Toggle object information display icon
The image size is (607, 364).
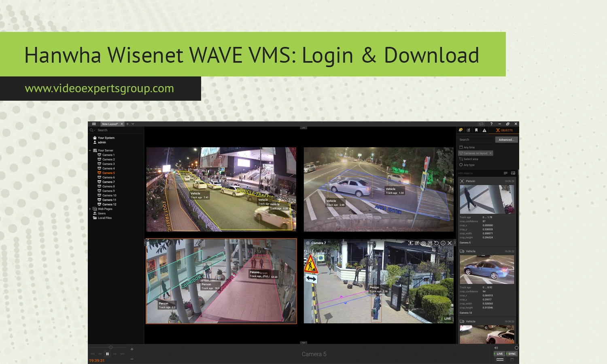(x=505, y=173)
